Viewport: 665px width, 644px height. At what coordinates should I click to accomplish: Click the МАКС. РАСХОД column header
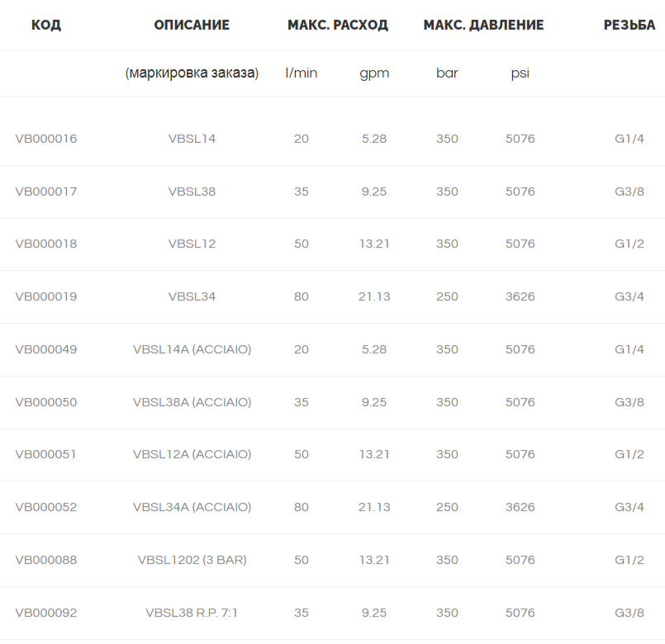point(338,25)
